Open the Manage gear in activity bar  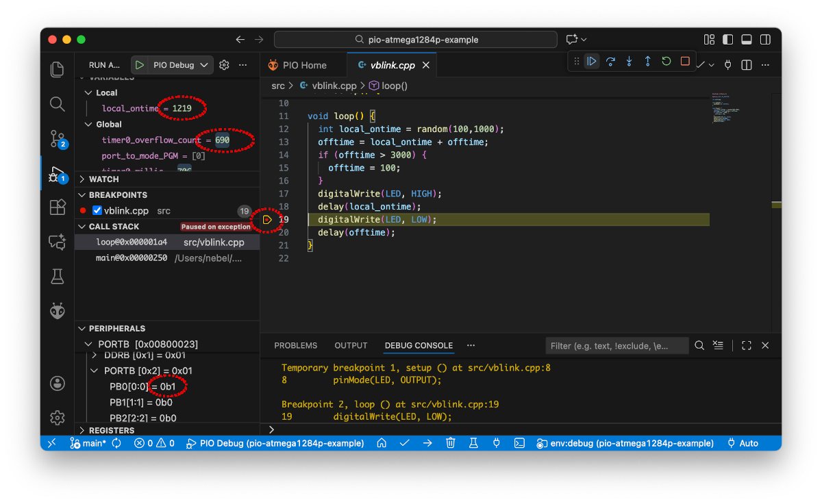tap(58, 417)
